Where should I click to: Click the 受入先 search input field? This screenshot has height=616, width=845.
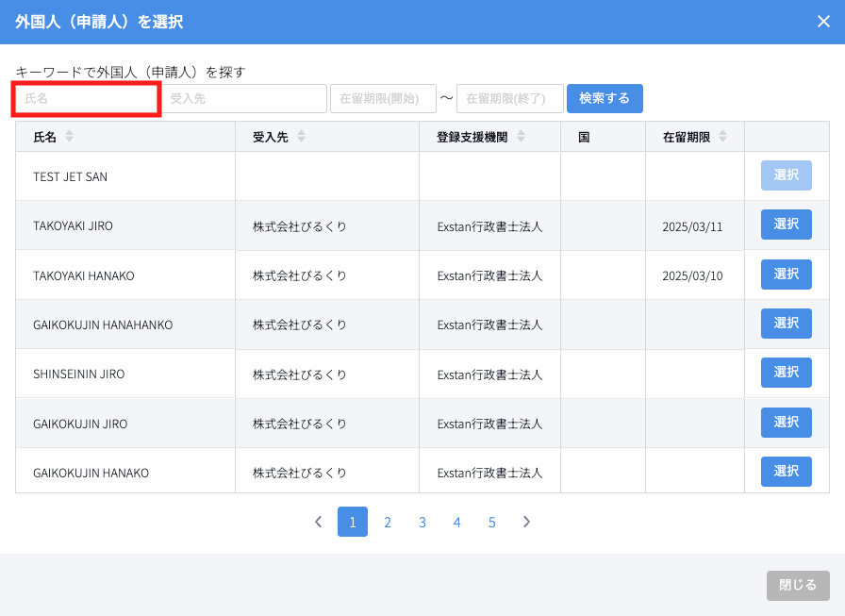coord(243,99)
